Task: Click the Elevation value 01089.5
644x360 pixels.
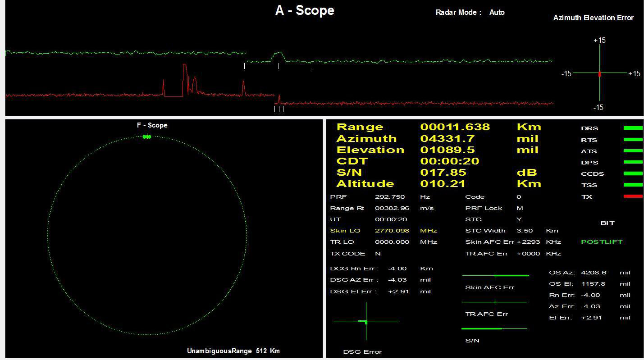Action: click(448, 150)
